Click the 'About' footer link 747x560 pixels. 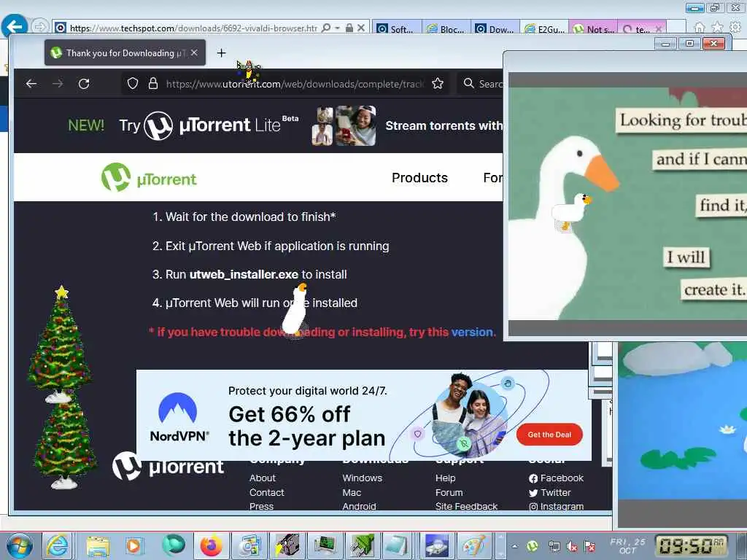tap(263, 478)
